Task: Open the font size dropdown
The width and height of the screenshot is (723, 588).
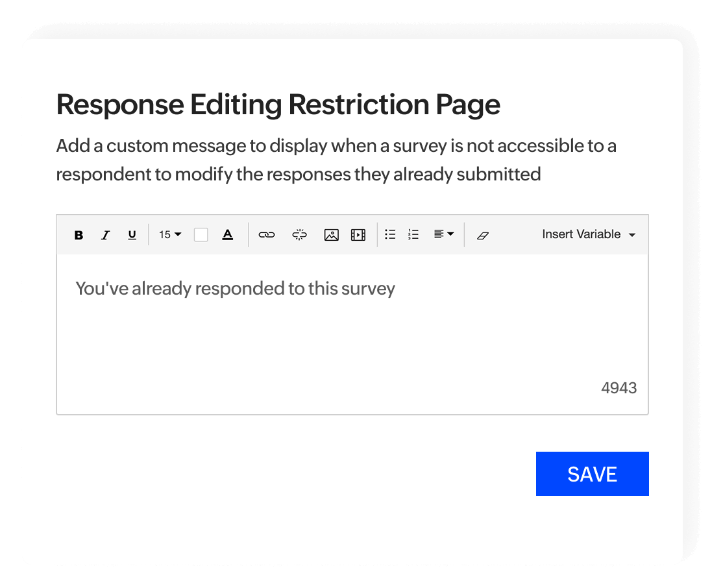Action: 168,234
